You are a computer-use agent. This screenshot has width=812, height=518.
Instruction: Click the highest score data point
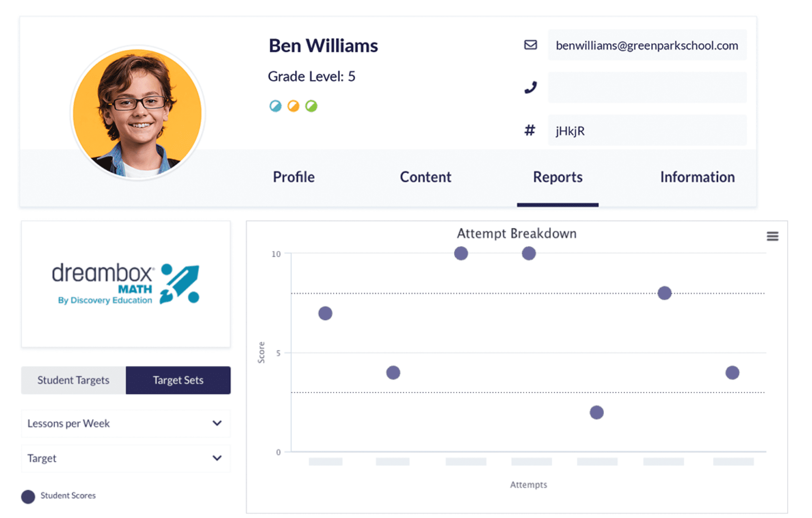coord(461,254)
